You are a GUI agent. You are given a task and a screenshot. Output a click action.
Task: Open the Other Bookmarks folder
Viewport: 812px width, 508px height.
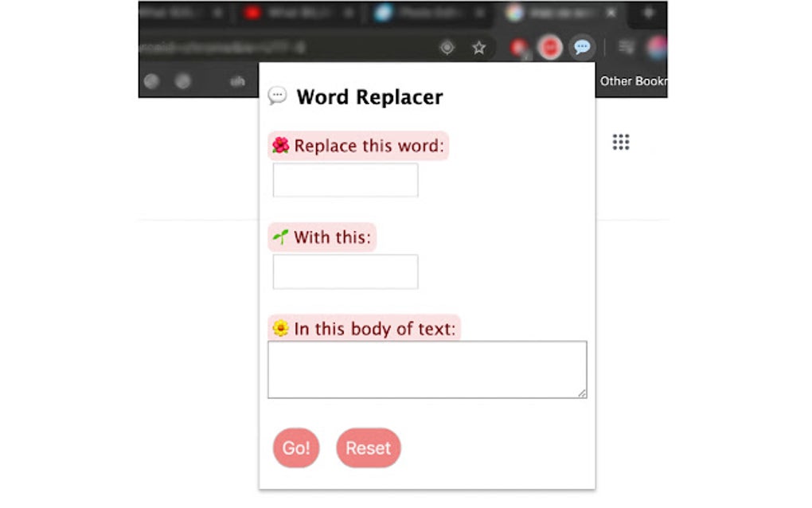633,80
